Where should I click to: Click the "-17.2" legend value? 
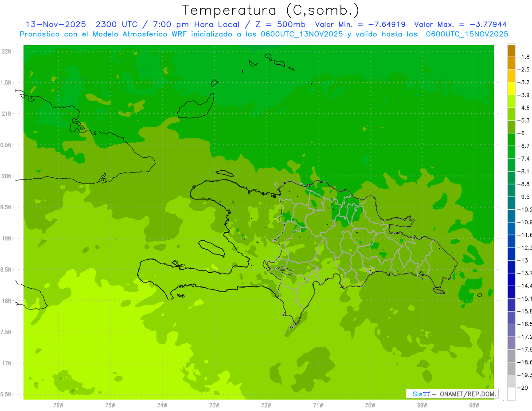pyautogui.click(x=525, y=337)
